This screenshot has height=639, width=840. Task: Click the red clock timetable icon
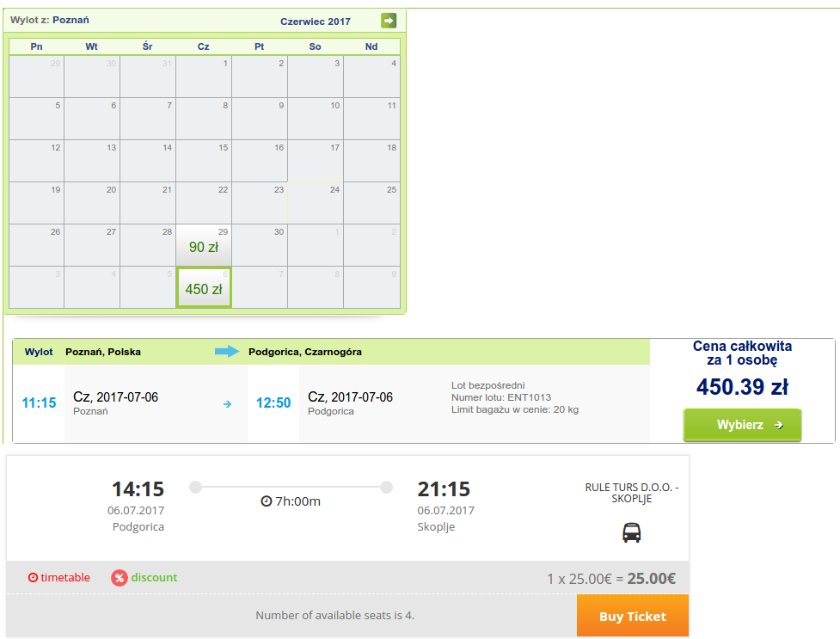(x=33, y=577)
